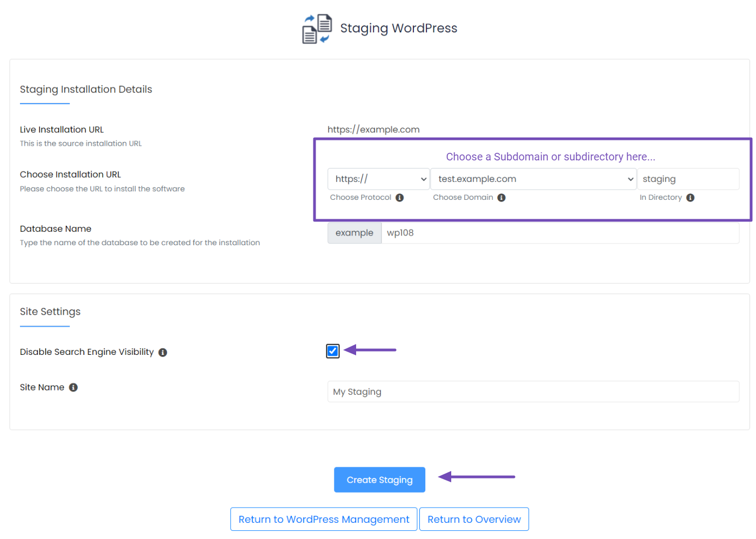Screen dimensions: 756x539
Task: Click the Staging Installation Details heading
Action: point(86,89)
